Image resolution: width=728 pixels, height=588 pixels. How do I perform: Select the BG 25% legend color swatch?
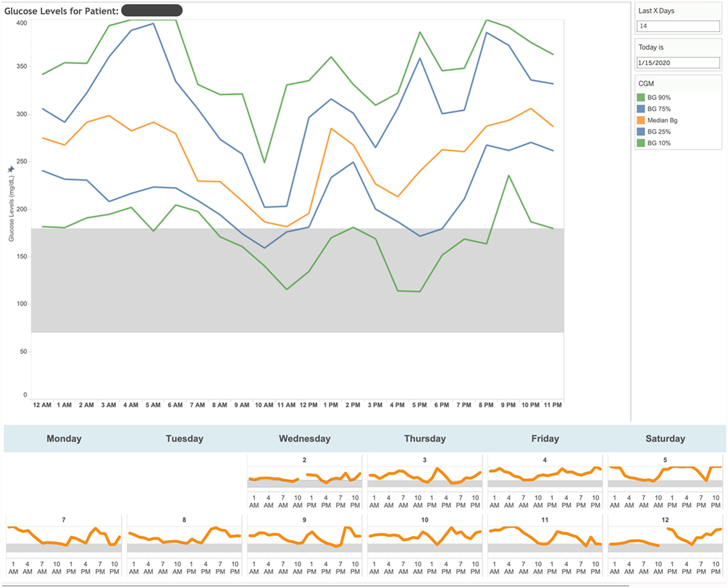641,132
